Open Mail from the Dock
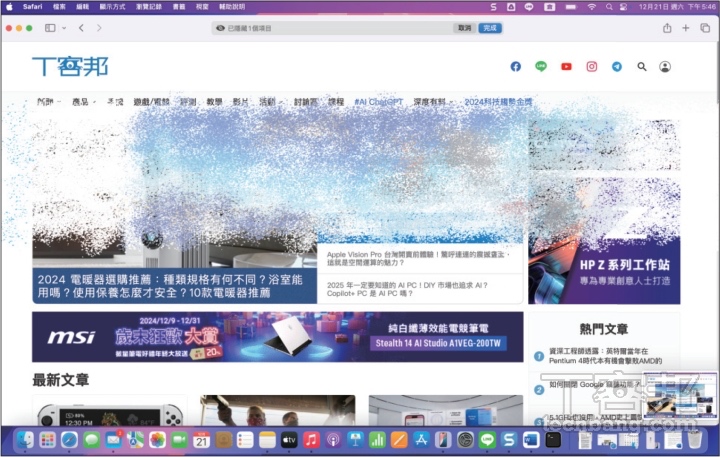The height and width of the screenshot is (457, 720). tap(113, 440)
